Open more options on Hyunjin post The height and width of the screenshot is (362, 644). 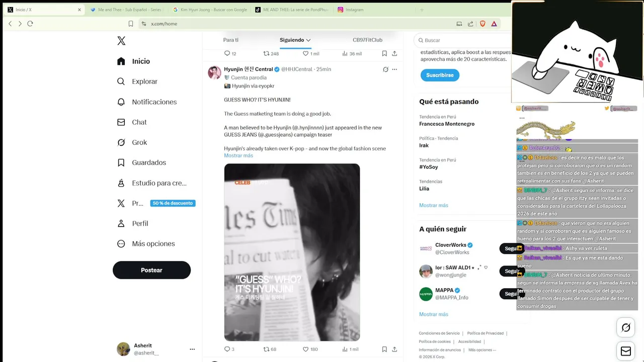394,69
